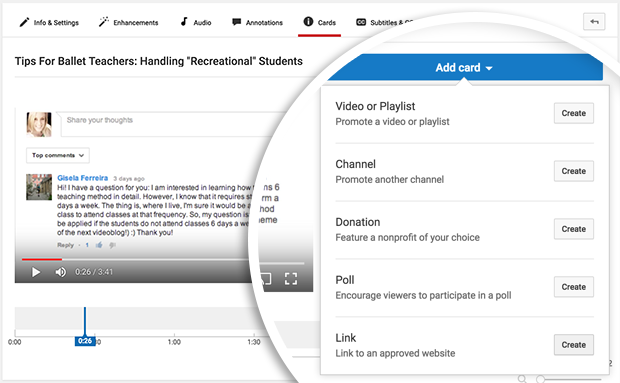Adjust the timeline zoom slider handle
Screen dimensions: 620x383
click(540, 379)
